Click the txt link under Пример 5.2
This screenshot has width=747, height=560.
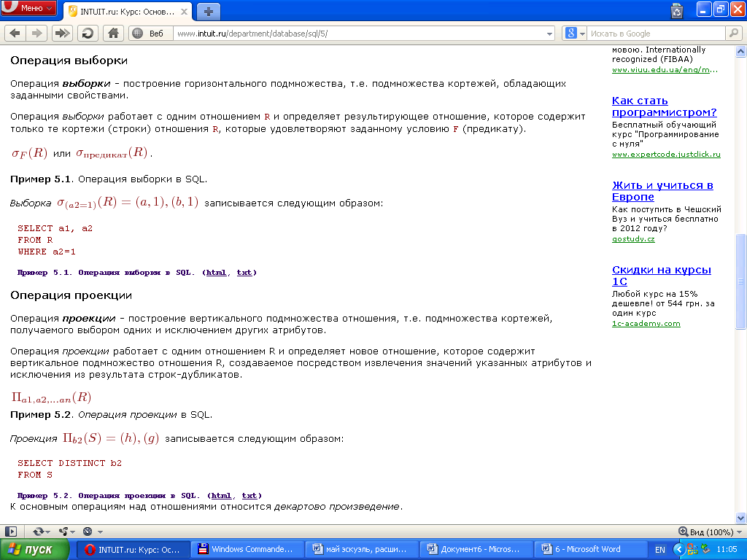click(x=249, y=495)
